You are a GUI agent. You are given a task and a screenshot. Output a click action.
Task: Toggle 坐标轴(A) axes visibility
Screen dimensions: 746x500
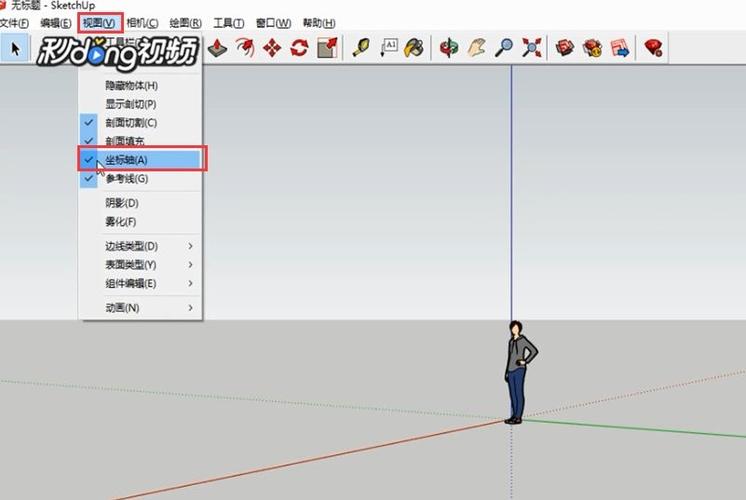(x=141, y=159)
